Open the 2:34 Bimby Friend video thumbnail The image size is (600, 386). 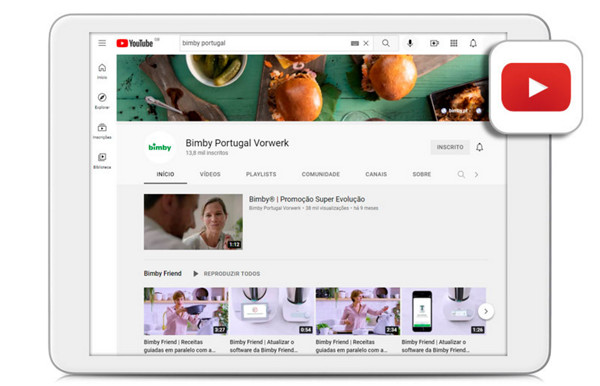click(358, 311)
